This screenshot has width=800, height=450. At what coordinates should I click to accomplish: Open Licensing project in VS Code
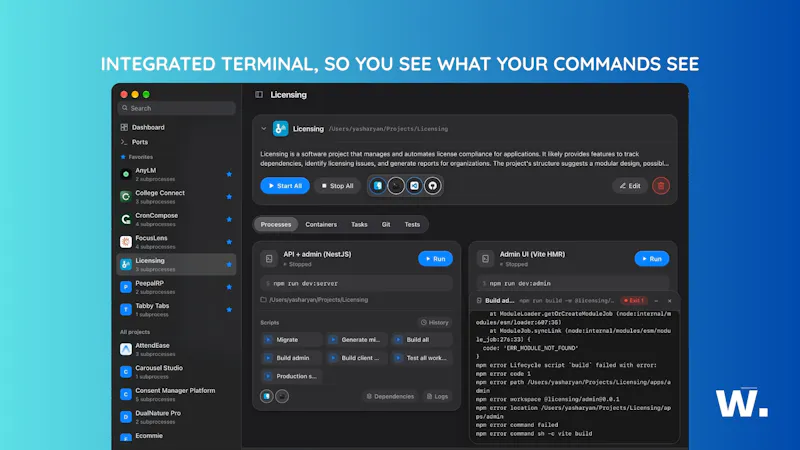pyautogui.click(x=414, y=186)
